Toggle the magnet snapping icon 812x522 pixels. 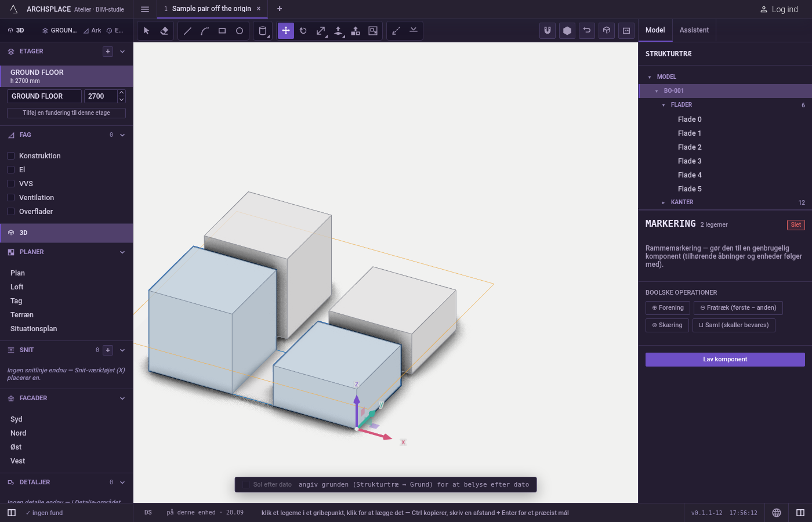tap(548, 31)
